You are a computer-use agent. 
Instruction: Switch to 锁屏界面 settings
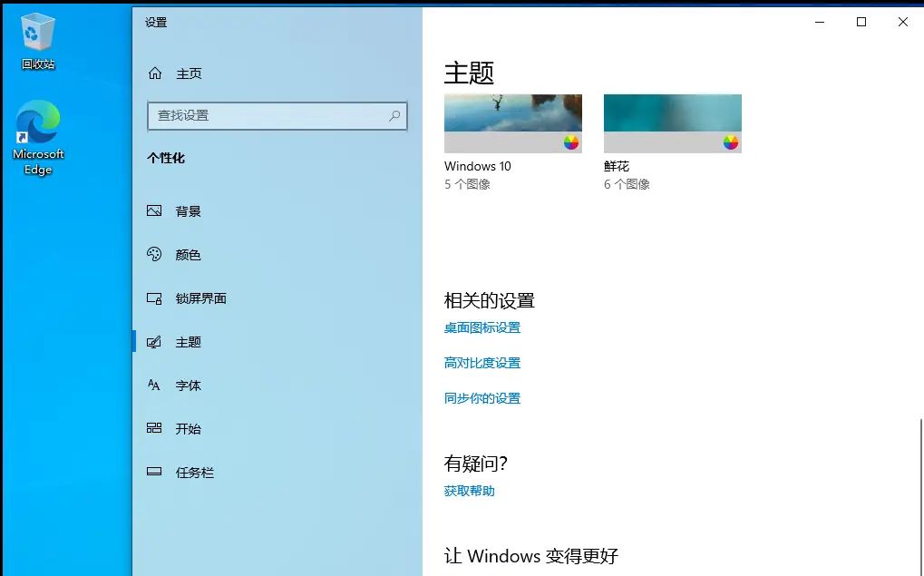[201, 298]
